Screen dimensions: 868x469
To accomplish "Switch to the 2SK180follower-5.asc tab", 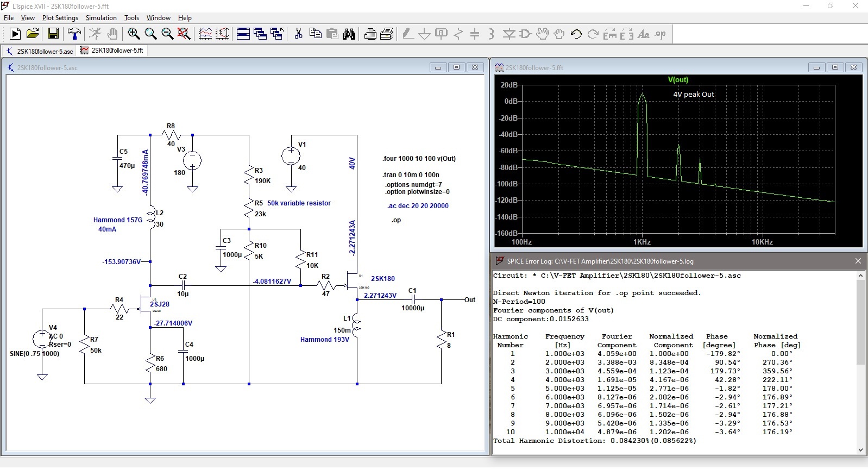I will [x=40, y=51].
